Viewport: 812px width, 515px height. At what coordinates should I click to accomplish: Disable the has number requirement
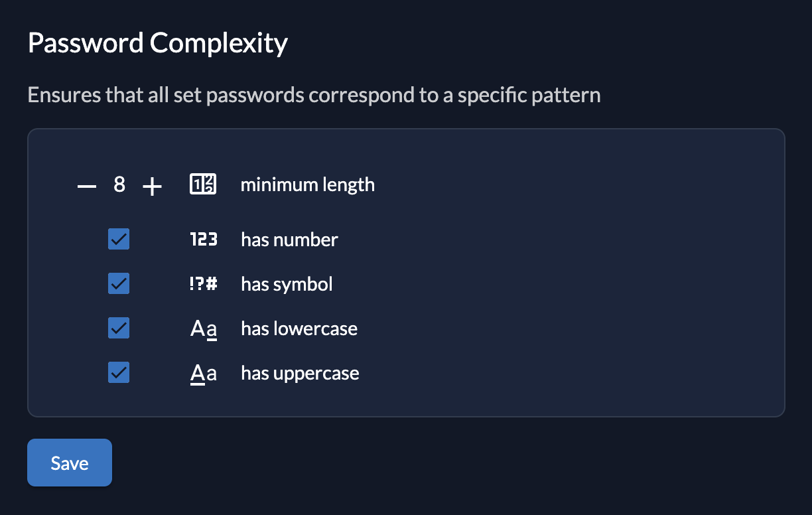[118, 240]
